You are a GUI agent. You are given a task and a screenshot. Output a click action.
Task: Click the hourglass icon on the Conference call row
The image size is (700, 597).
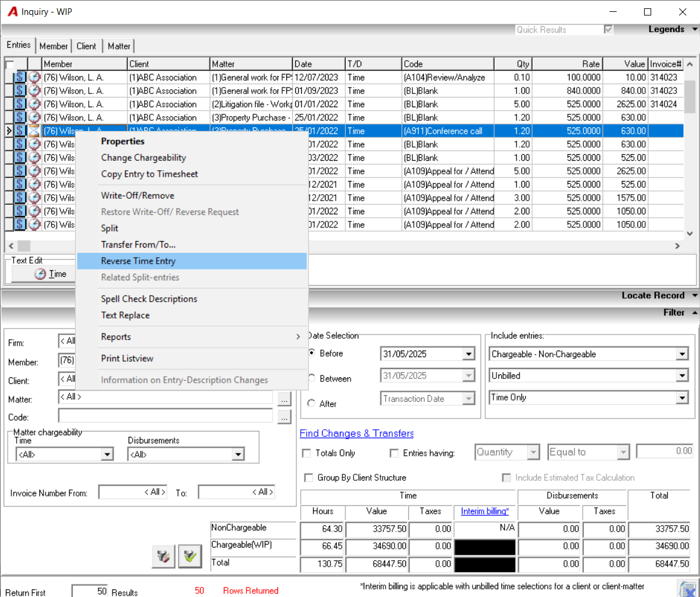point(35,131)
